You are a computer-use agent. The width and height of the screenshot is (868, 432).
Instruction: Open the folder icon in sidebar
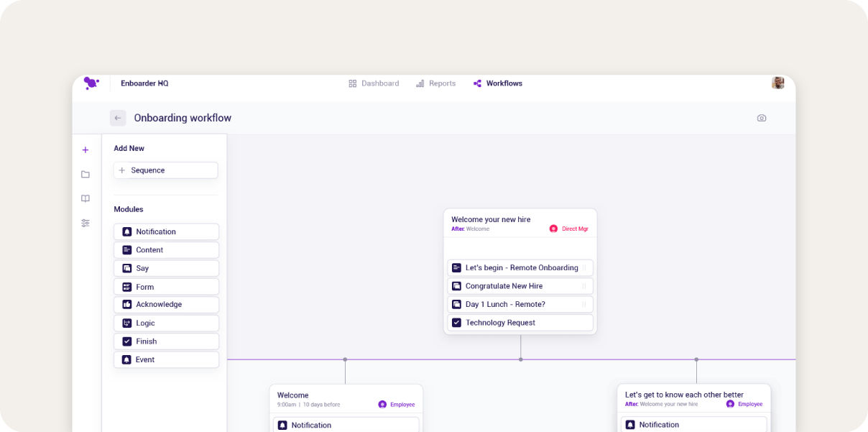86,174
